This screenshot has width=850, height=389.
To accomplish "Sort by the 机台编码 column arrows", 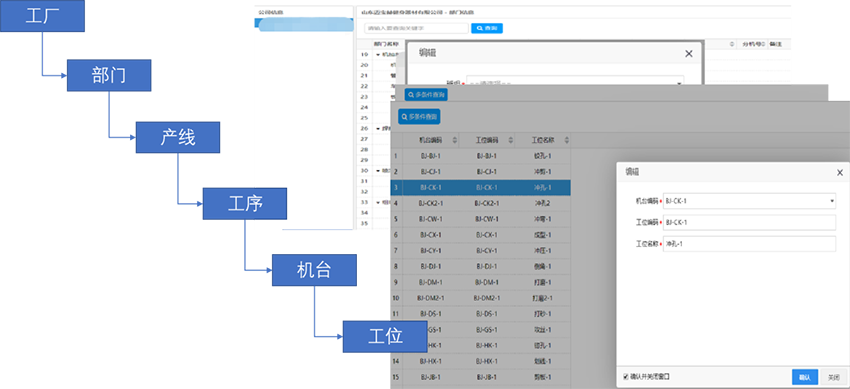I will (455, 140).
